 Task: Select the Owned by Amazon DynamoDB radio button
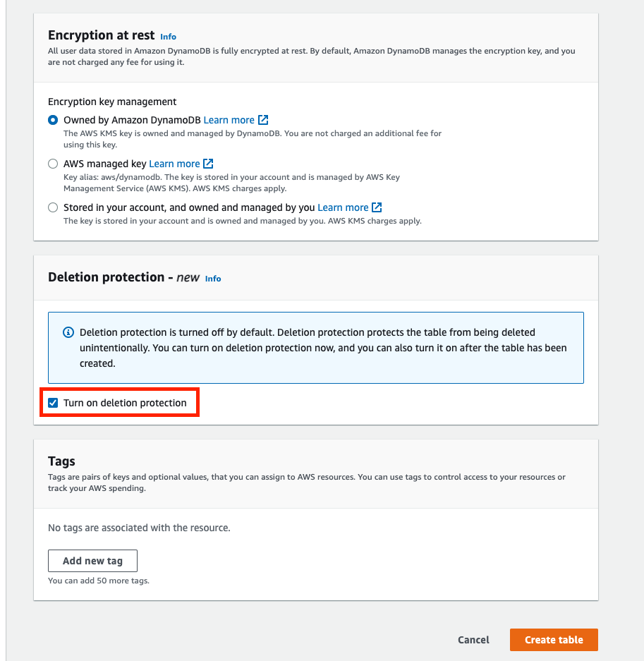[x=53, y=120]
